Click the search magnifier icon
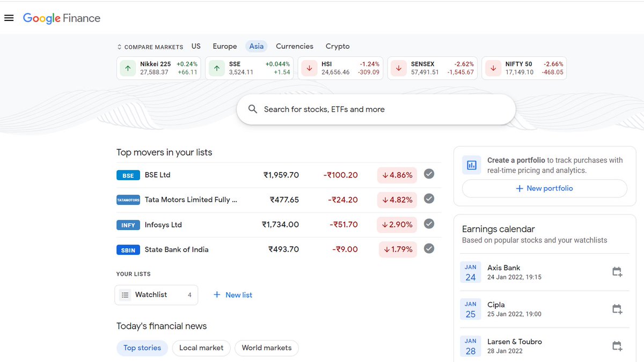Screen dimensions: 644x362 [x=253, y=109]
